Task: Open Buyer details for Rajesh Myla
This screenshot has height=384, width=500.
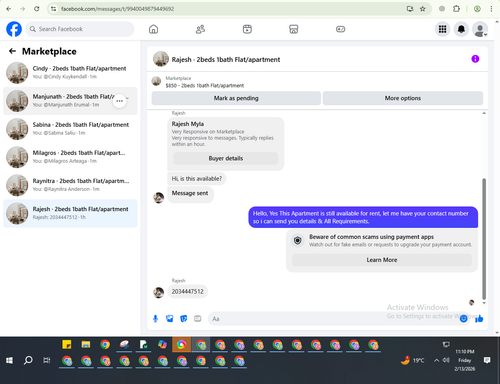Action: click(x=226, y=158)
